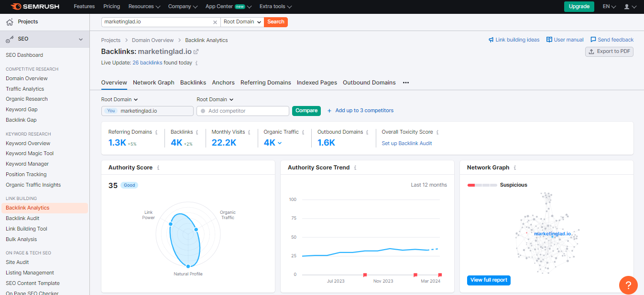Click the User manual book icon
The width and height of the screenshot is (644, 295).
(549, 40)
